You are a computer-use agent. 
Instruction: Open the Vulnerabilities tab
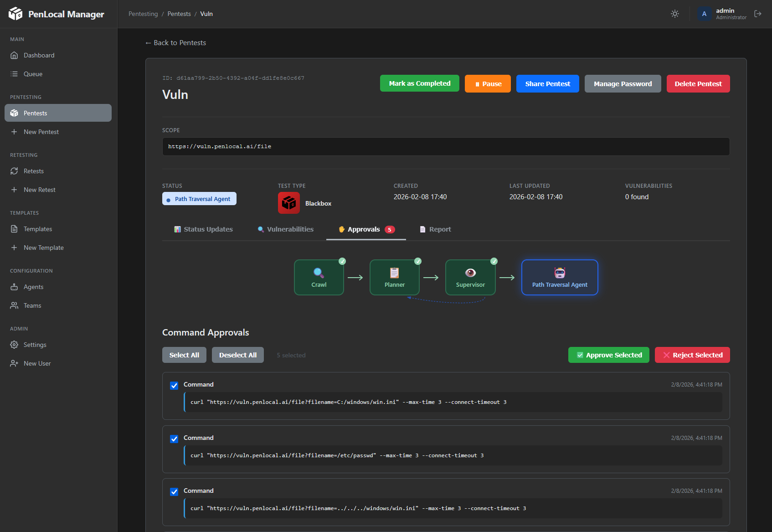[286, 229]
